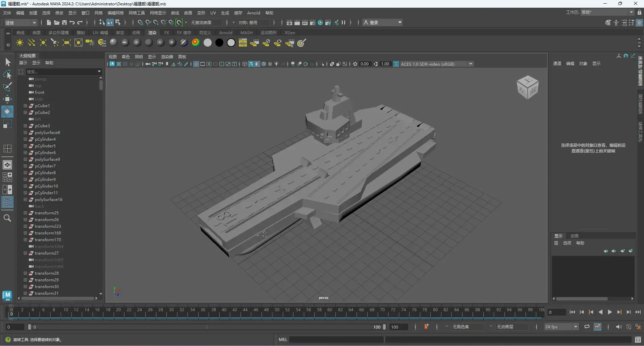
Task: Click the ramp shader colorful ball icon
Action: tap(196, 43)
